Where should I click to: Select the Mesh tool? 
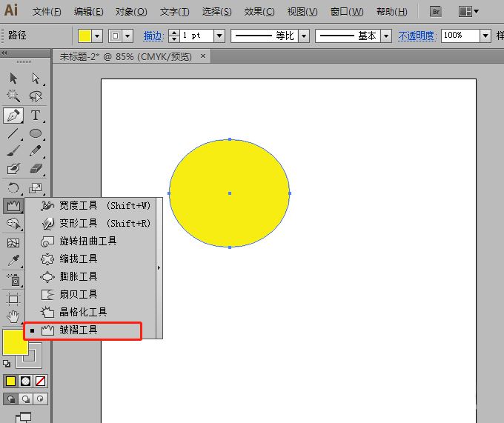pyautogui.click(x=13, y=243)
